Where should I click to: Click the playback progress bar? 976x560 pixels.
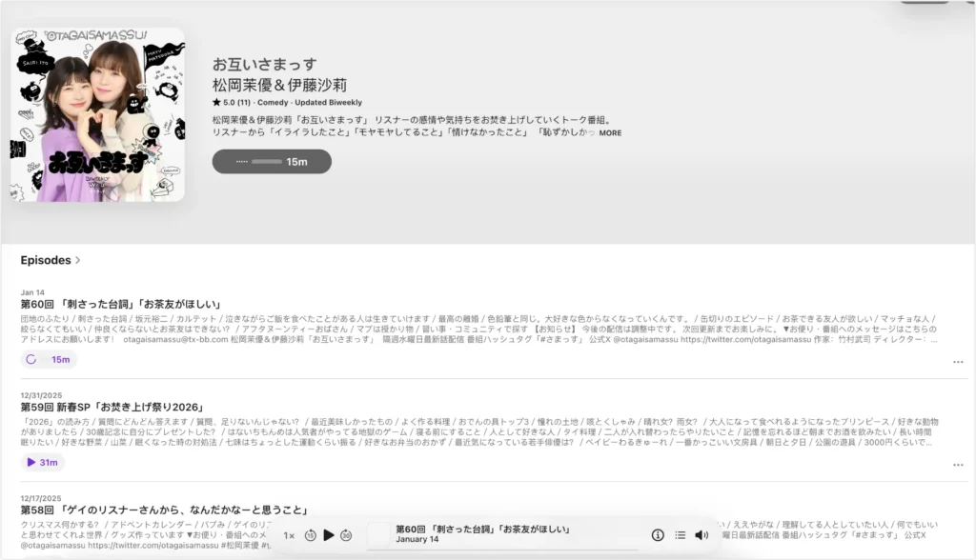503,550
